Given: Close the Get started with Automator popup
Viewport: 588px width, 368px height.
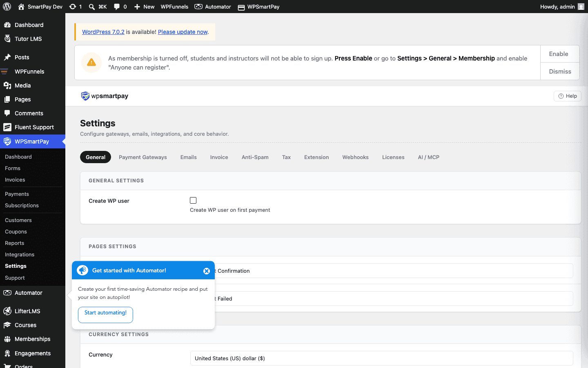Looking at the screenshot, I should [x=207, y=271].
